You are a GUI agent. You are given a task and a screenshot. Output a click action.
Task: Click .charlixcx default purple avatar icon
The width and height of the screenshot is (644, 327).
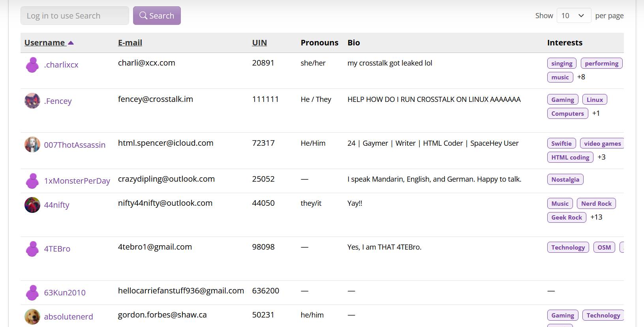[x=32, y=65]
